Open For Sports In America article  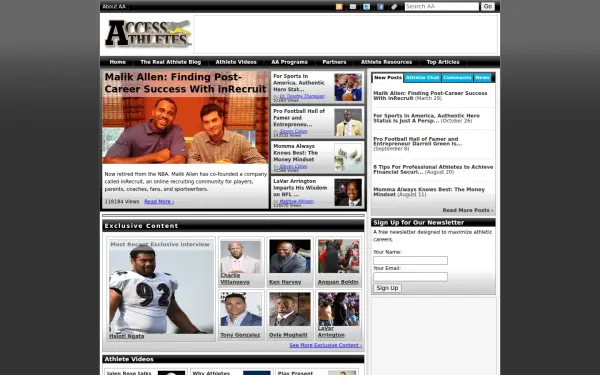pos(298,83)
